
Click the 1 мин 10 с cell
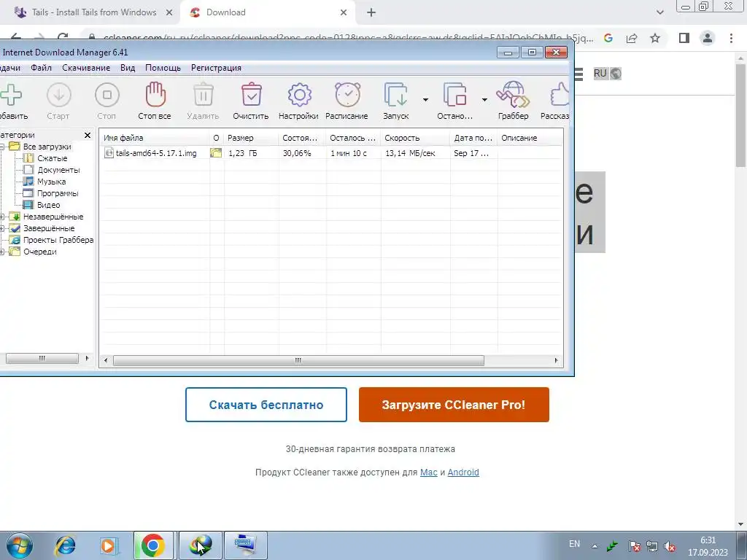(x=349, y=153)
